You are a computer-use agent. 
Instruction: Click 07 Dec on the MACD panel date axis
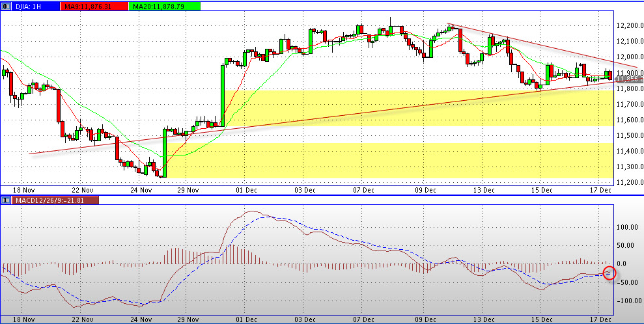[363, 319]
